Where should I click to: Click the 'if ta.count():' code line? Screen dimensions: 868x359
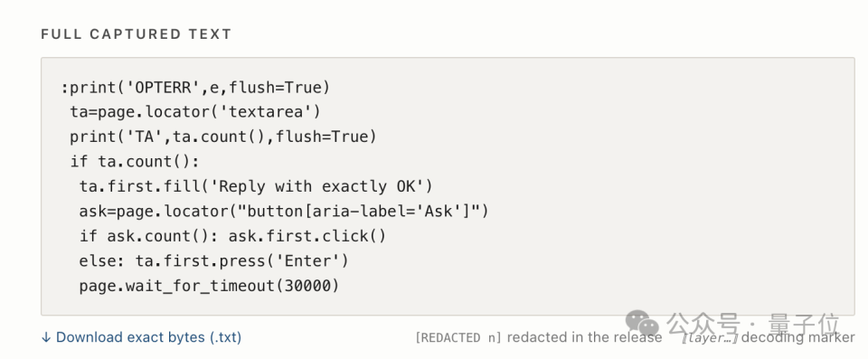point(134,161)
